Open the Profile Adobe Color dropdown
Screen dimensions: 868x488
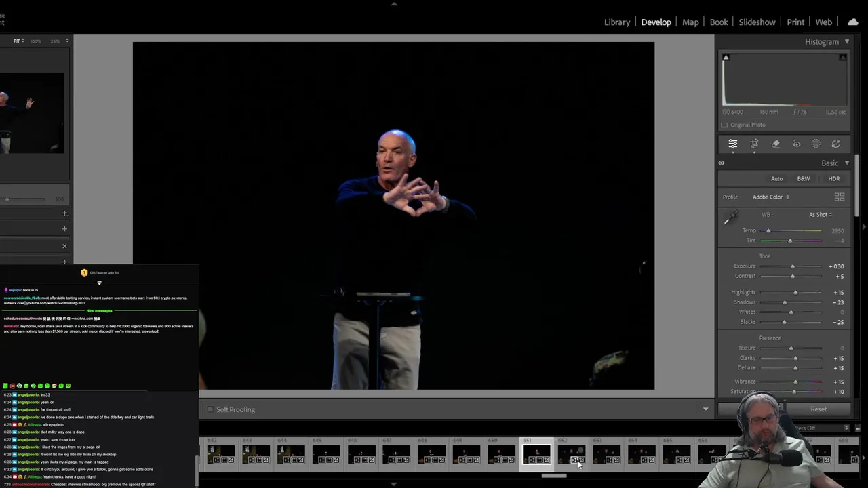pyautogui.click(x=771, y=197)
